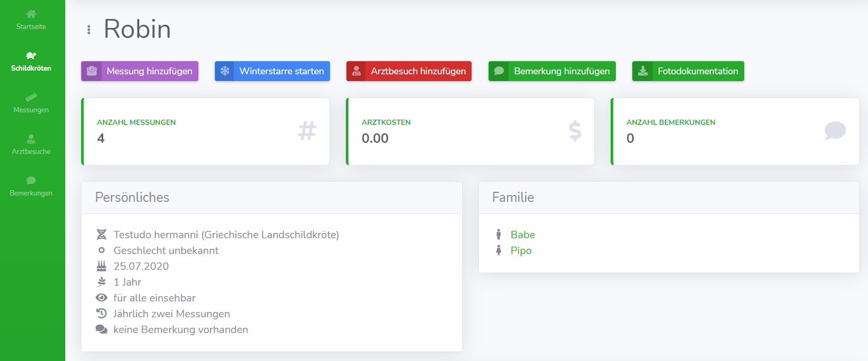This screenshot has height=361, width=868.
Task: Click the turtle icon in sidebar
Action: pos(31,56)
